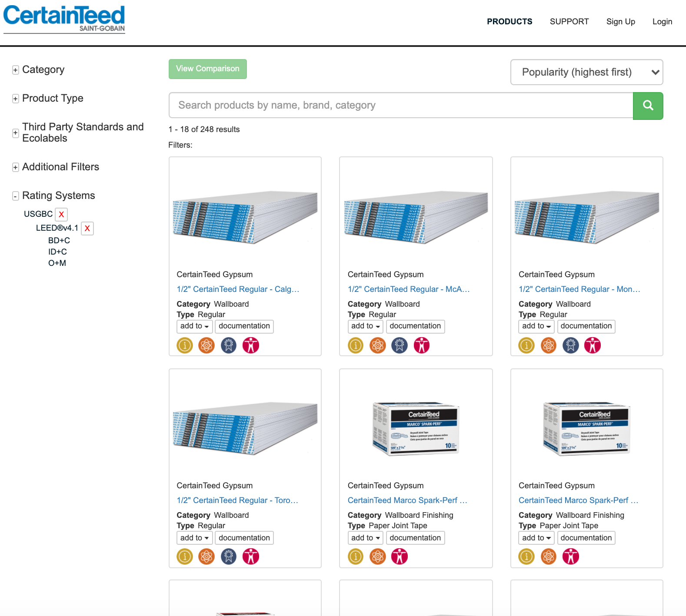Screen dimensions: 686x616
Task: Click the View Comparison button
Action: (207, 69)
